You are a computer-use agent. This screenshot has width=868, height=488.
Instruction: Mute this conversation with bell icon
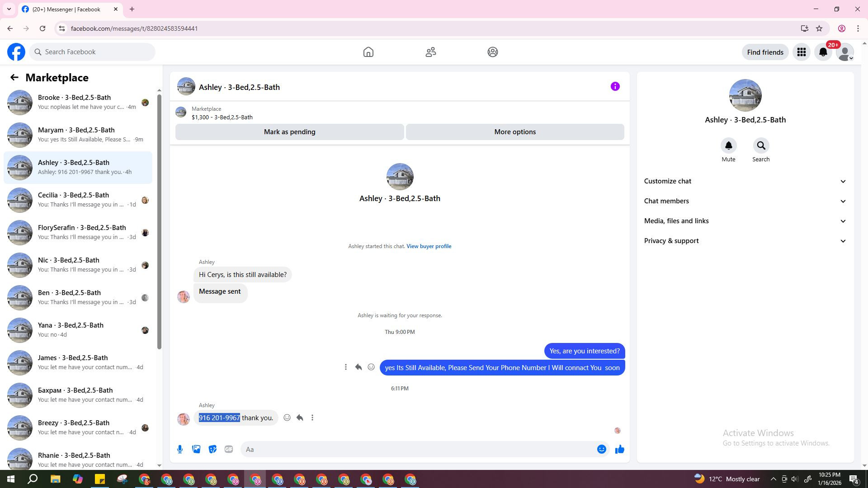[x=728, y=146]
